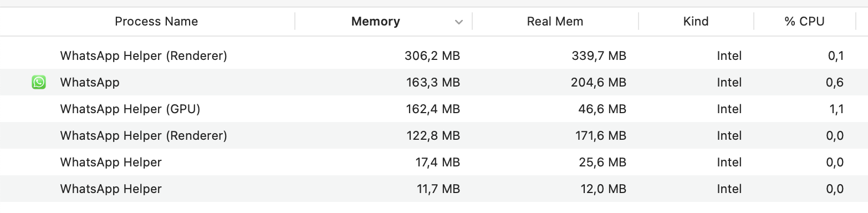Click the 1,1 CPU value for GPU helper
868x213 pixels.
[836, 109]
